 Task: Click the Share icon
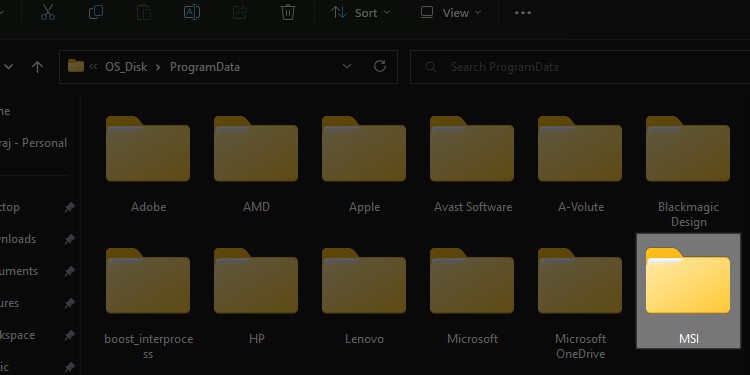click(x=240, y=12)
